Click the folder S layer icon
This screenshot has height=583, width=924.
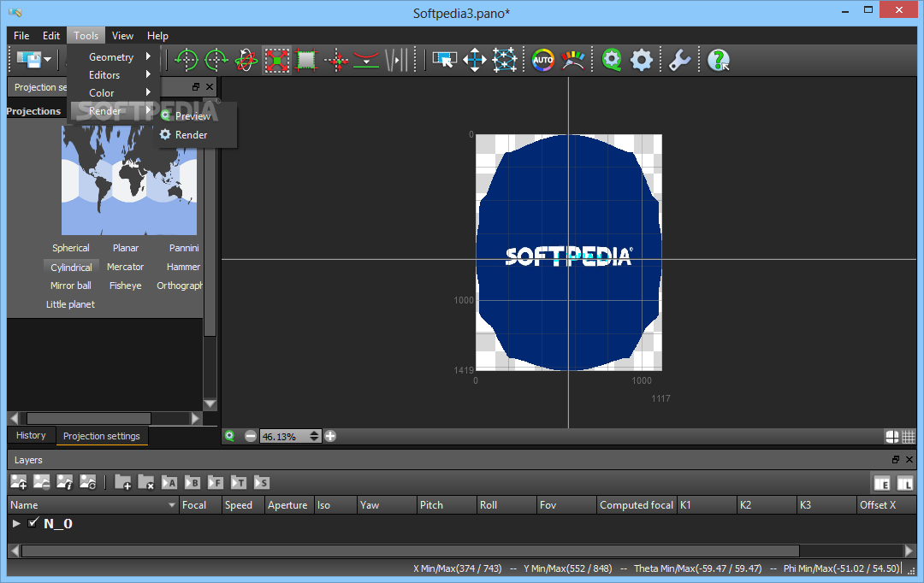261,482
